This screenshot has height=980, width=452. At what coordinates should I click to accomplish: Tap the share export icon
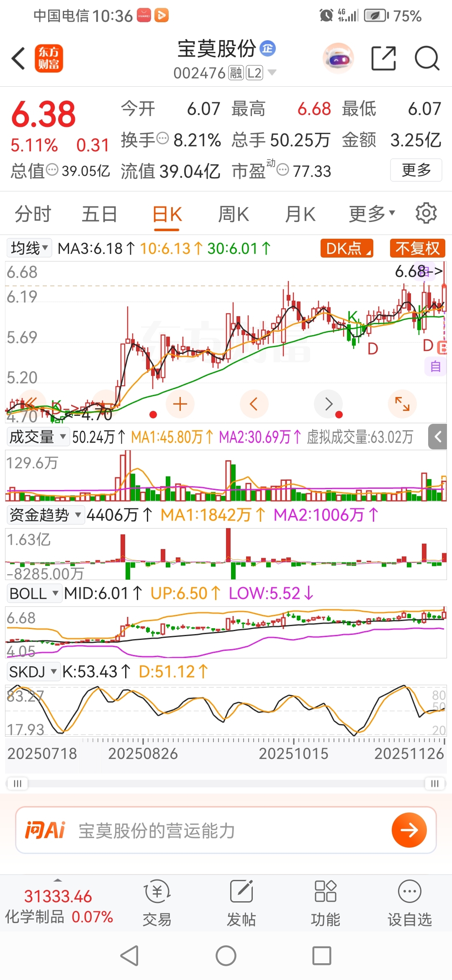[x=384, y=58]
